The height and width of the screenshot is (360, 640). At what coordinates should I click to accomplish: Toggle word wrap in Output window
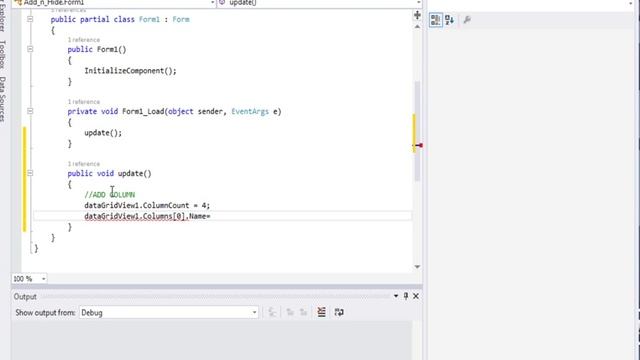[339, 312]
